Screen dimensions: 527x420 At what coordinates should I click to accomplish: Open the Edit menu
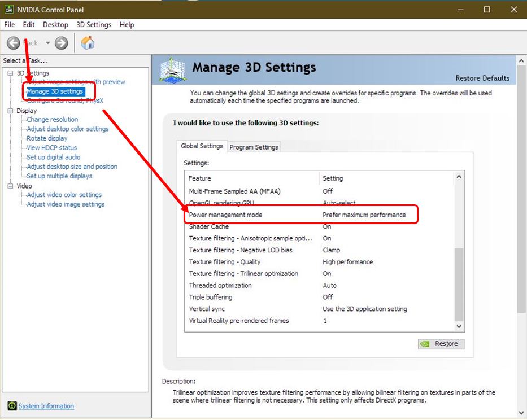29,24
